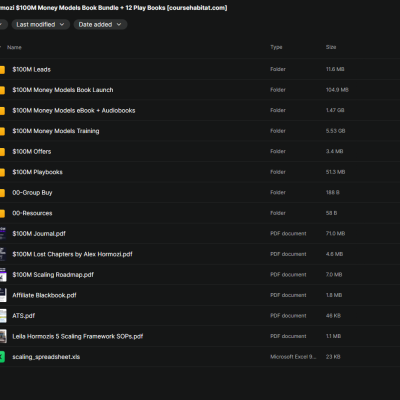The width and height of the screenshot is (400, 400).
Task: Click the $100M Scaling Roadmap.pdf thumbnail
Action: click(3, 275)
